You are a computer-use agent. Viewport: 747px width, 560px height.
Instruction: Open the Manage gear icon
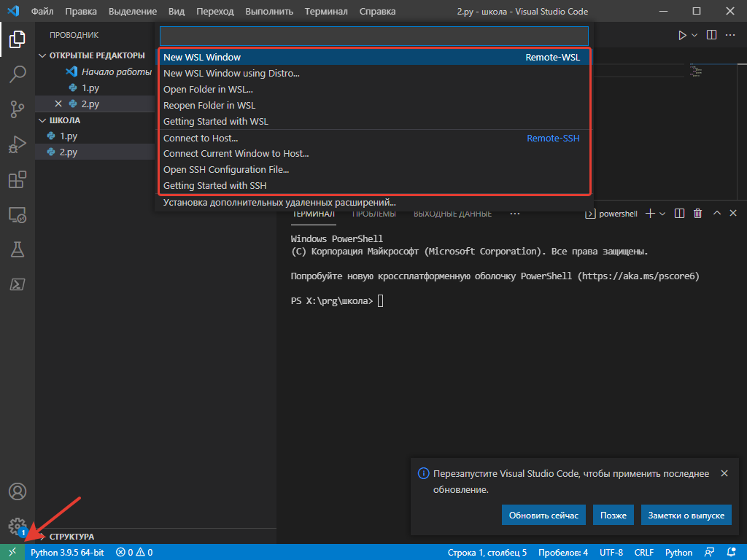(x=18, y=526)
